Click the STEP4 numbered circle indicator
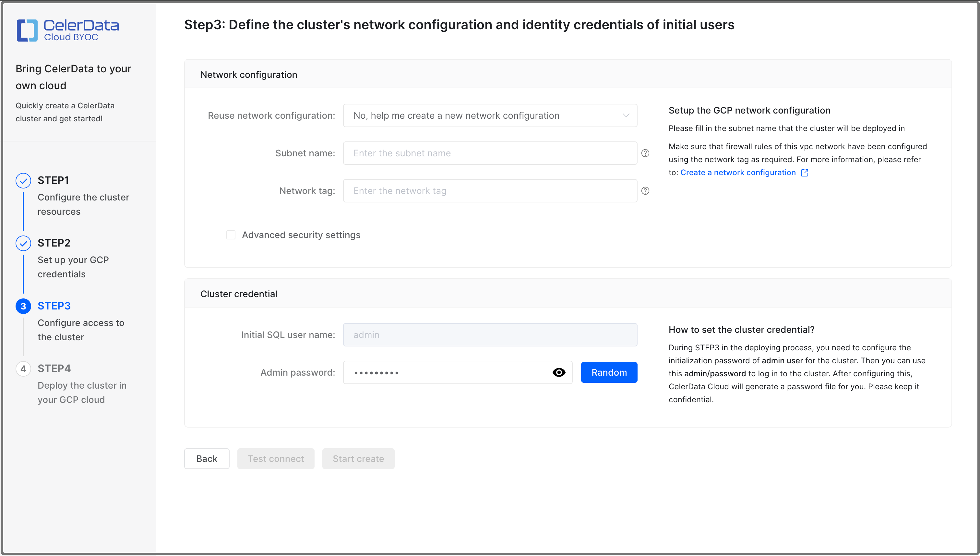This screenshot has height=556, width=980. point(23,369)
